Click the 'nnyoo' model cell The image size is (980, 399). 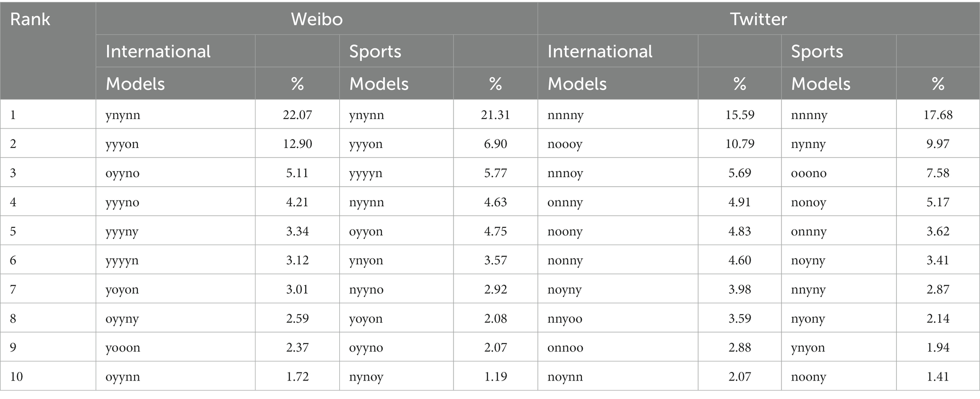click(x=617, y=318)
